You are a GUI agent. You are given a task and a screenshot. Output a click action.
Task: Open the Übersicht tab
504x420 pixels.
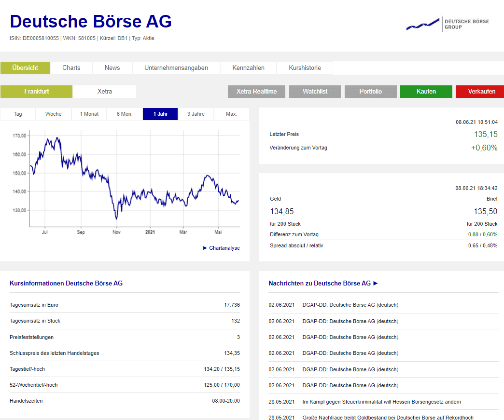[x=25, y=68]
